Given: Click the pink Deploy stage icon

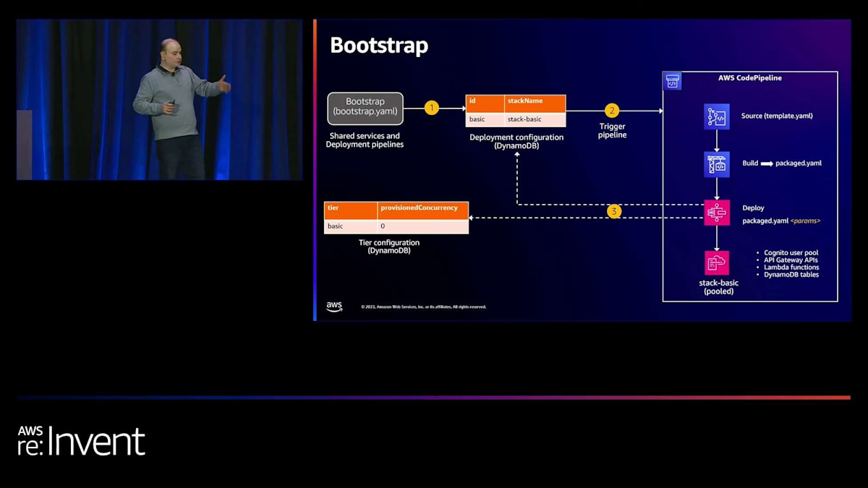Looking at the screenshot, I should pos(717,213).
